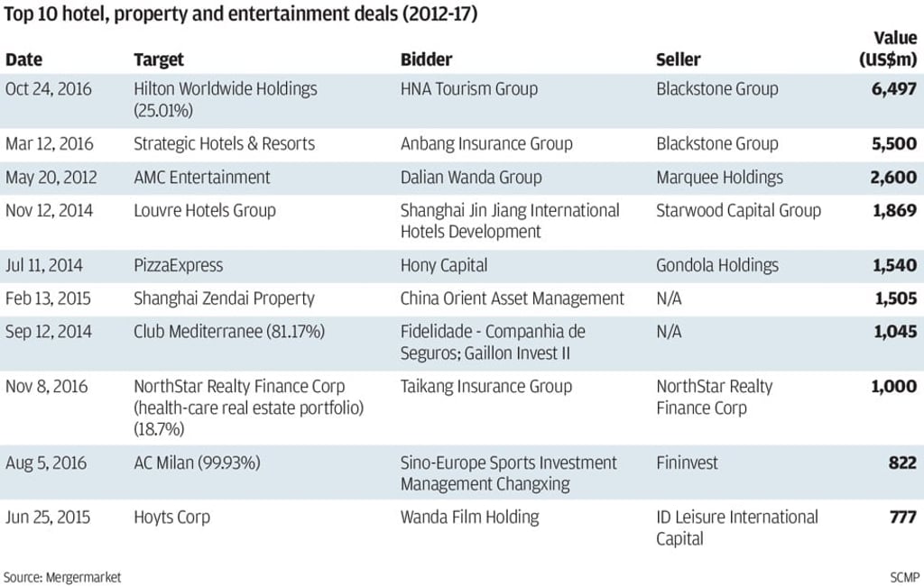Select the Anbang Insurance Group cell
This screenshot has height=587, width=924.
coord(486,144)
